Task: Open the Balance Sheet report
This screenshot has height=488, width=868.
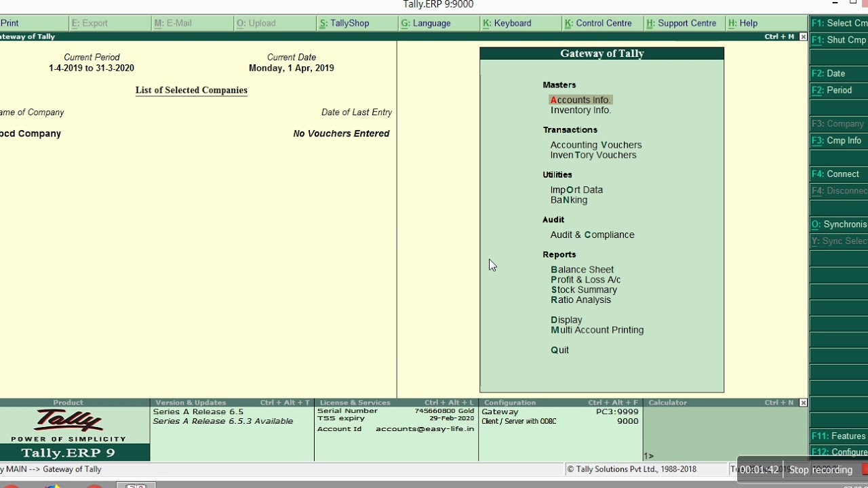Action: 583,270
